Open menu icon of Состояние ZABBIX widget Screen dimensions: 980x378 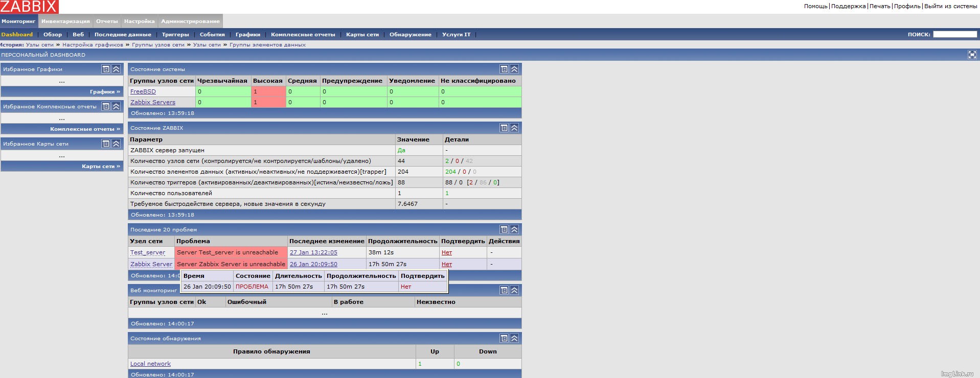[504, 128]
